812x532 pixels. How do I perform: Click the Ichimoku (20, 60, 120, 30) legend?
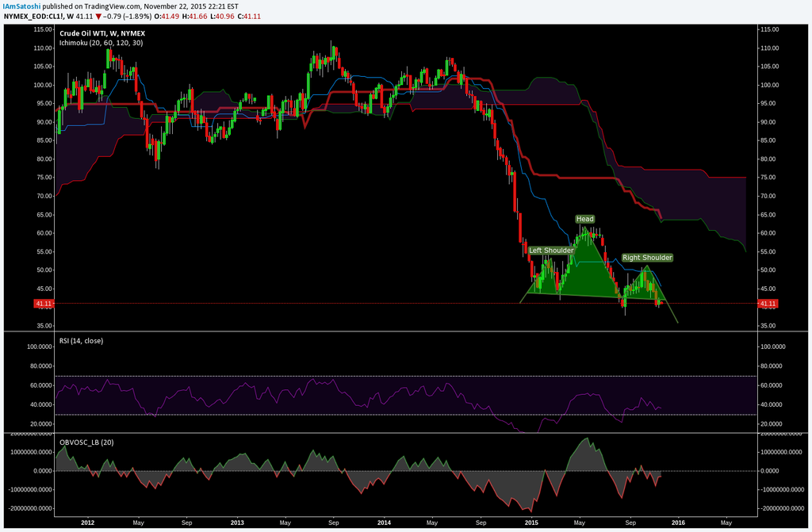tap(101, 42)
